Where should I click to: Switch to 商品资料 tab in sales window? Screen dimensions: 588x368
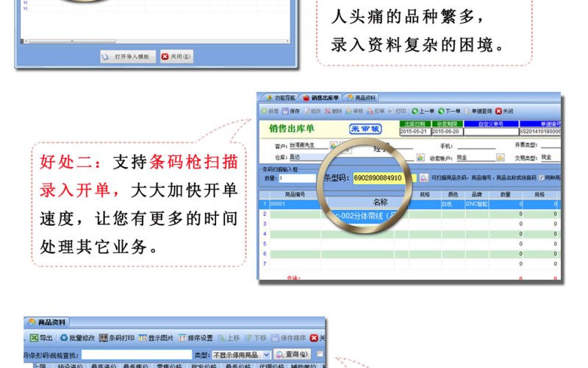(361, 98)
